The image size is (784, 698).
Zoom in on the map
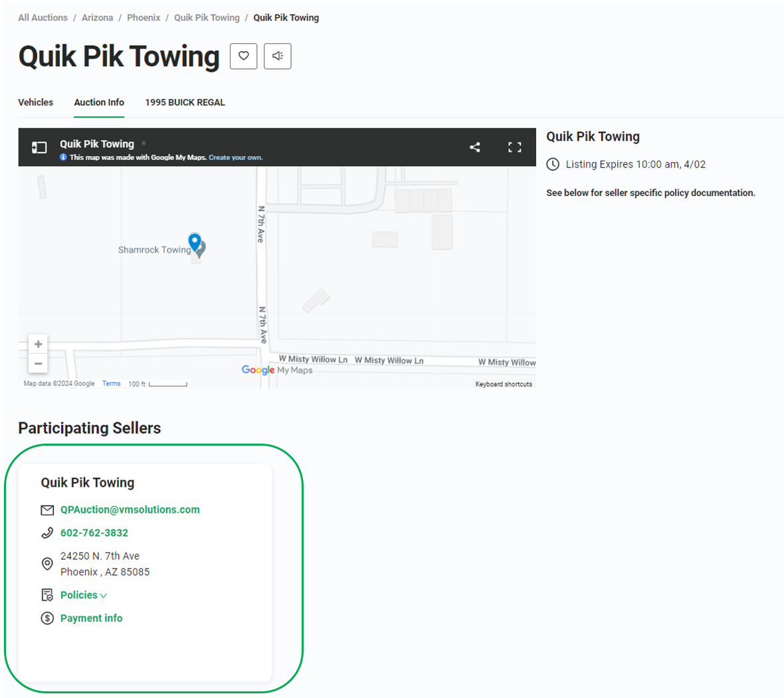[38, 344]
